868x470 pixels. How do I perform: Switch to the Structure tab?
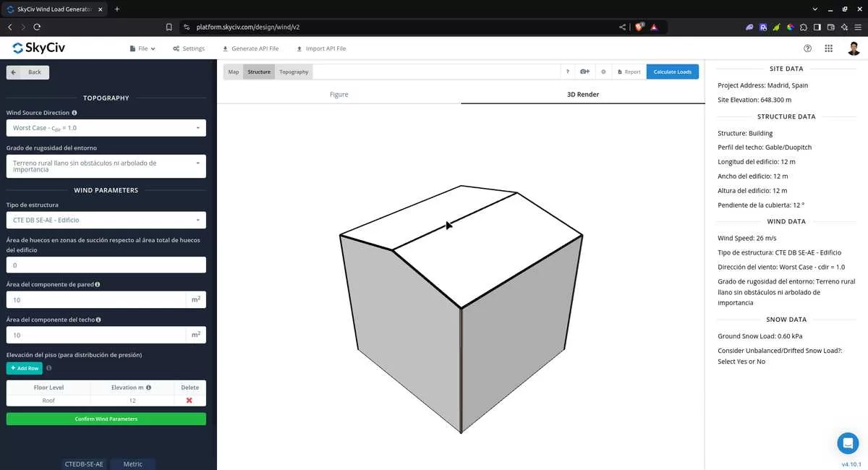point(259,72)
